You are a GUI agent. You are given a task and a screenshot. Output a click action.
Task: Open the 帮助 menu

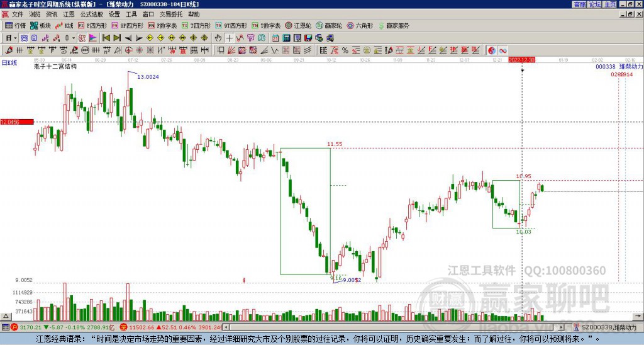point(194,14)
